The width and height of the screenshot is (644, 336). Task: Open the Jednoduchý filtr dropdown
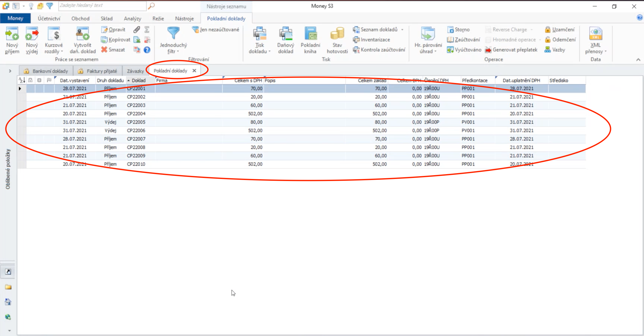[x=174, y=40]
